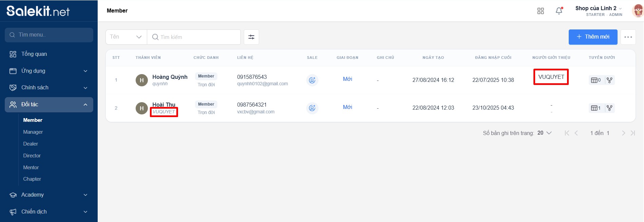Go to Tổng quan overview
The height and width of the screenshot is (222, 644).
[34, 54]
